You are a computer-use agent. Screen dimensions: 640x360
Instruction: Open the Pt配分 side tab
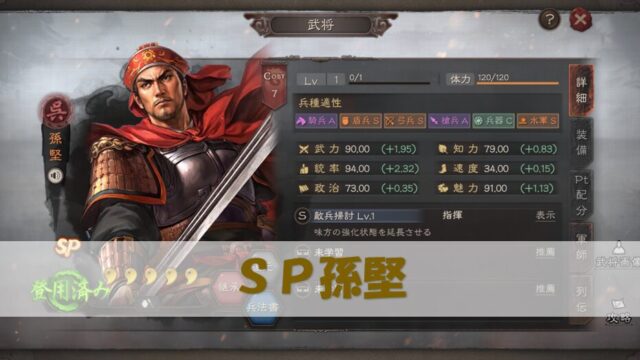(581, 196)
